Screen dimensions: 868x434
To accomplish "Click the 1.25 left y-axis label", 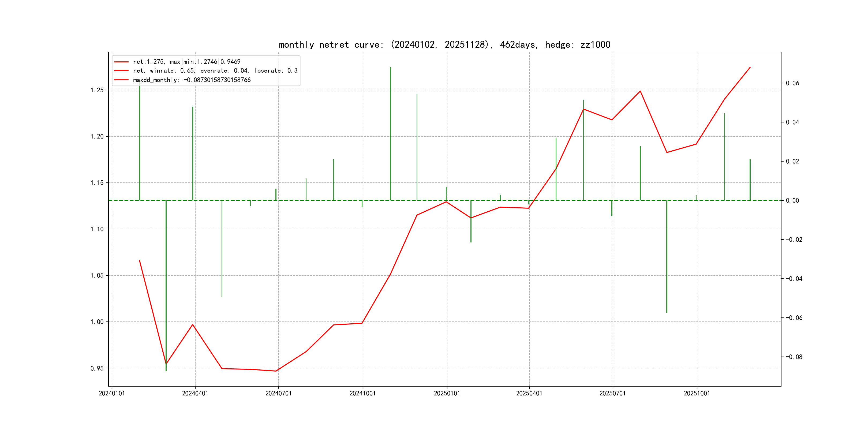I will pos(97,90).
